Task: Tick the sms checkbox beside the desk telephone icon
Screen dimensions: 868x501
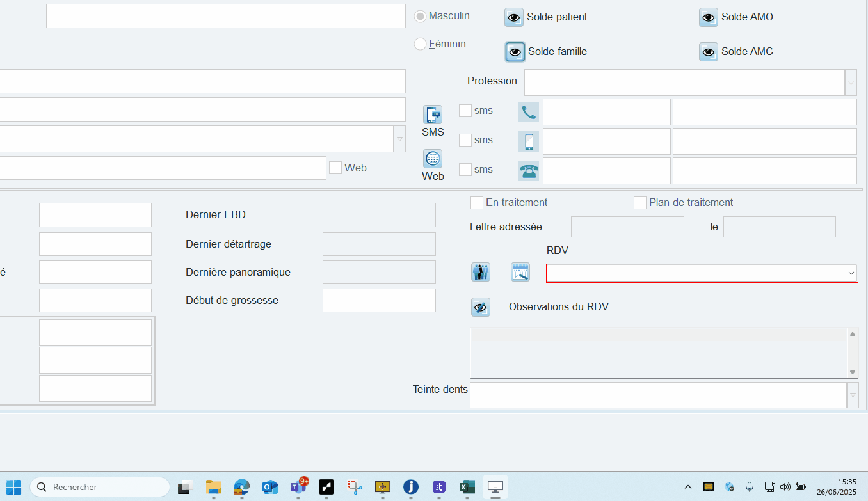Action: [x=465, y=170]
